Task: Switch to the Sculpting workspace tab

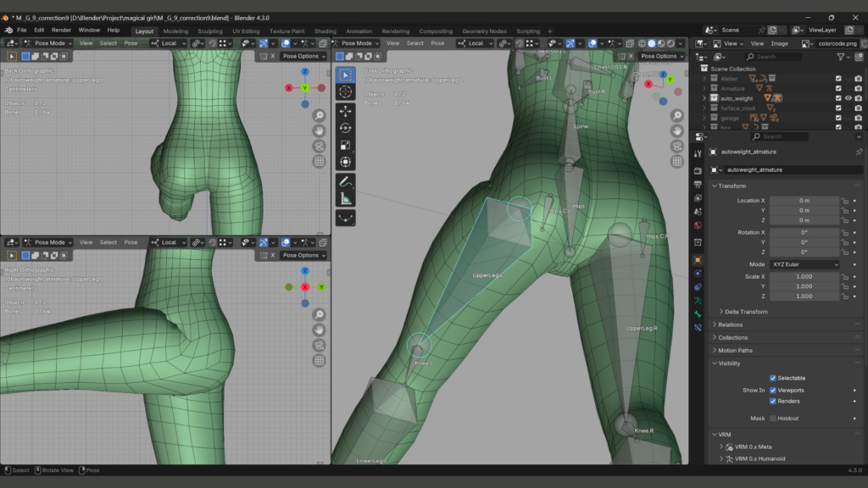Action: coord(210,31)
